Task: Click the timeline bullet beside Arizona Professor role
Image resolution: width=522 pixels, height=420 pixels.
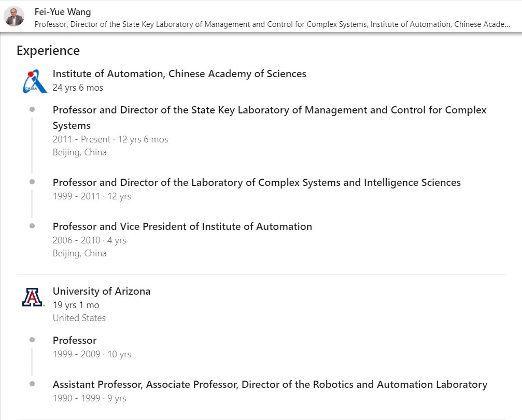Action: 32,340
